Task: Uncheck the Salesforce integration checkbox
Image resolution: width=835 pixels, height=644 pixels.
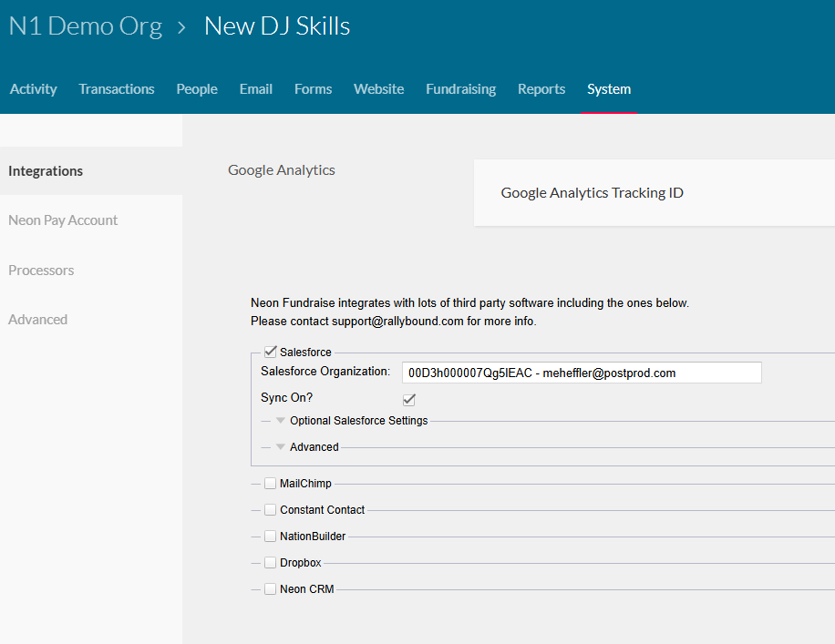Action: pos(271,352)
